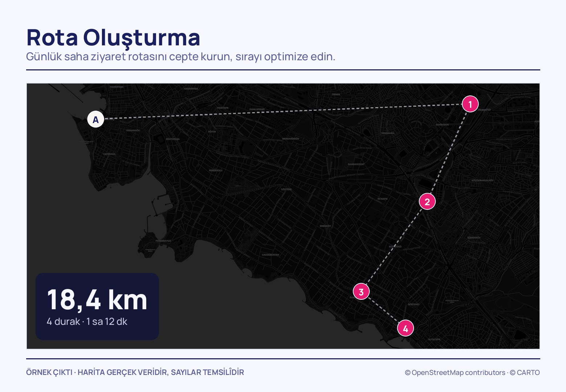The height and width of the screenshot is (392, 566).
Task: Select stop marker 2 on the route
Action: (x=427, y=201)
